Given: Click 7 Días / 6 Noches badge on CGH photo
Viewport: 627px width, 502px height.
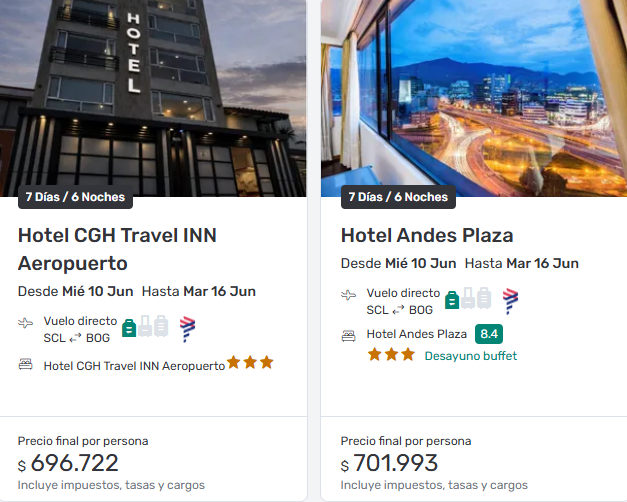Looking at the screenshot, I should (x=76, y=197).
